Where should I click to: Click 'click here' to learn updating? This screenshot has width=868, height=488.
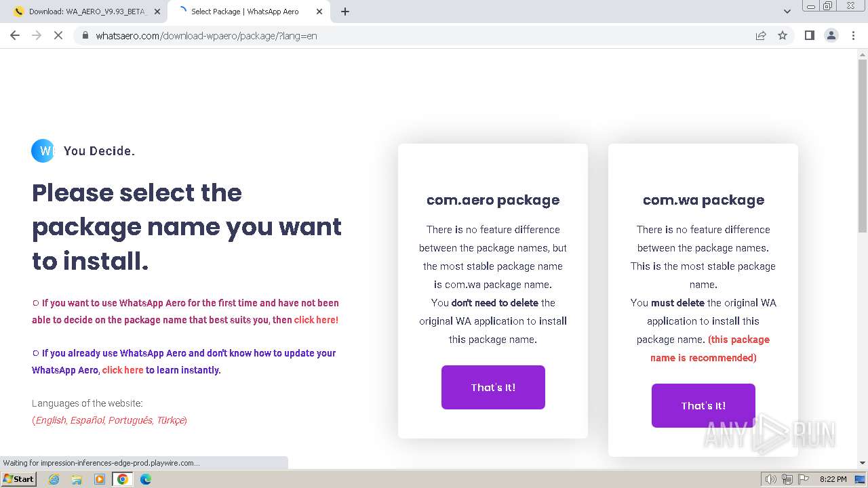click(123, 370)
